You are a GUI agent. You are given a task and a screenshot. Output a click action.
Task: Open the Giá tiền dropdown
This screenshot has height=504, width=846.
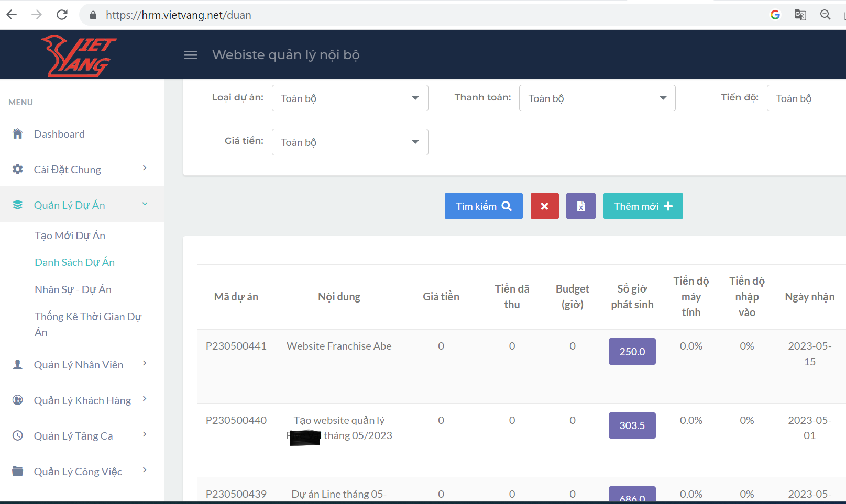coord(350,142)
